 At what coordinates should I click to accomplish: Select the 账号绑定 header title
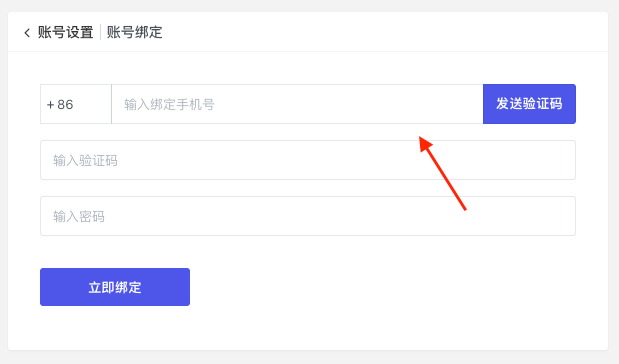(x=135, y=32)
